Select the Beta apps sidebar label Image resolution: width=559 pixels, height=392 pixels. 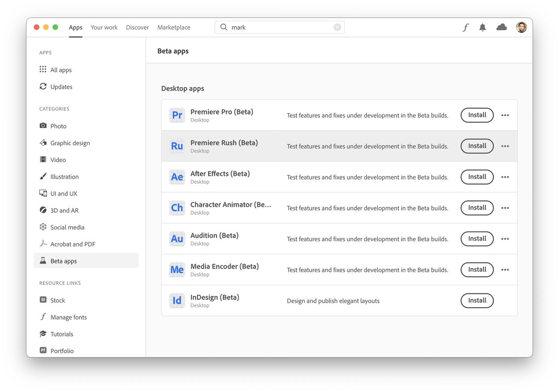tap(63, 261)
